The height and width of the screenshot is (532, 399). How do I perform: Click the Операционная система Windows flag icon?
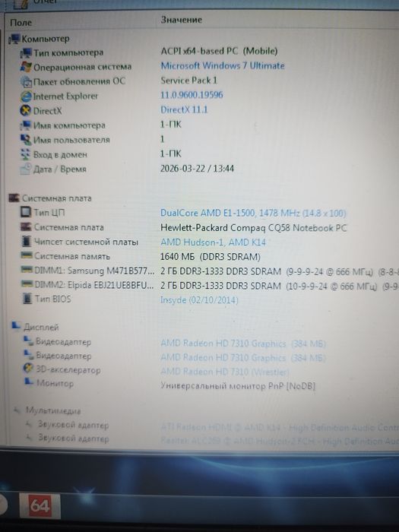click(x=26, y=67)
